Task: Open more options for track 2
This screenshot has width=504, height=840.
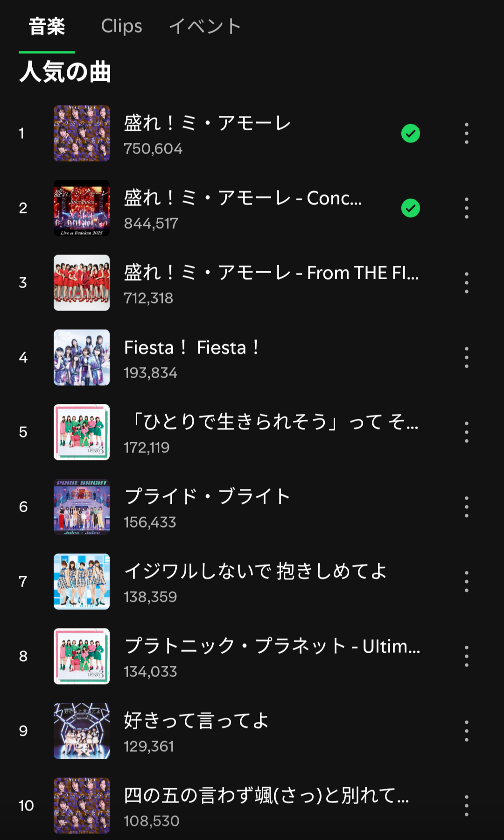Action: [466, 208]
